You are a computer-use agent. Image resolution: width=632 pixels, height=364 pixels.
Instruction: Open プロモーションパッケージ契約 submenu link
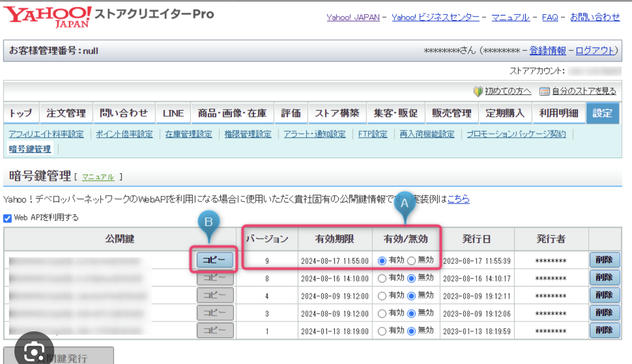pyautogui.click(x=516, y=134)
